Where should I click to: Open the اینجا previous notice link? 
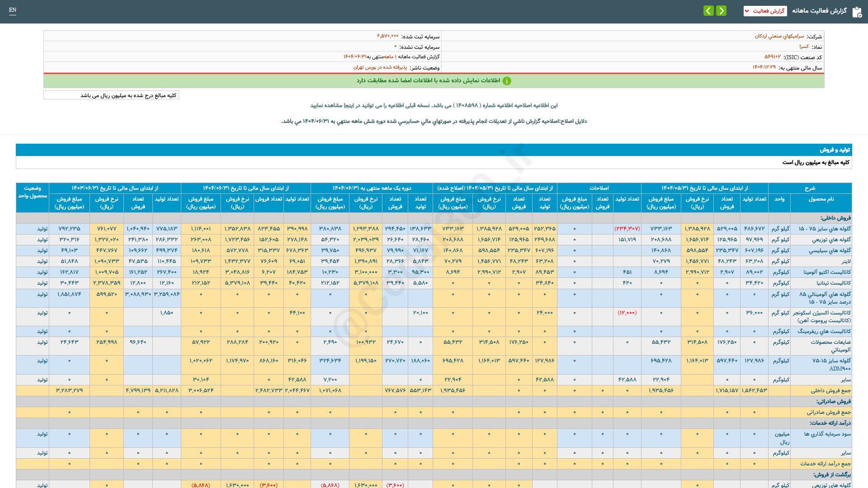coord(349,105)
